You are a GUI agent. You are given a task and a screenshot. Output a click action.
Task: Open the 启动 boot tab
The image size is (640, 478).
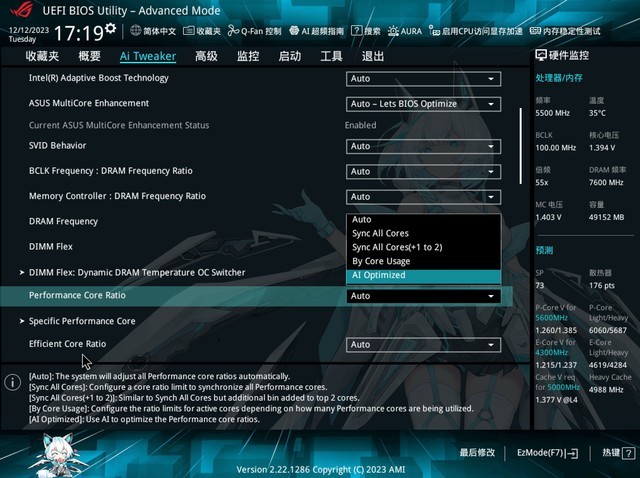290,56
